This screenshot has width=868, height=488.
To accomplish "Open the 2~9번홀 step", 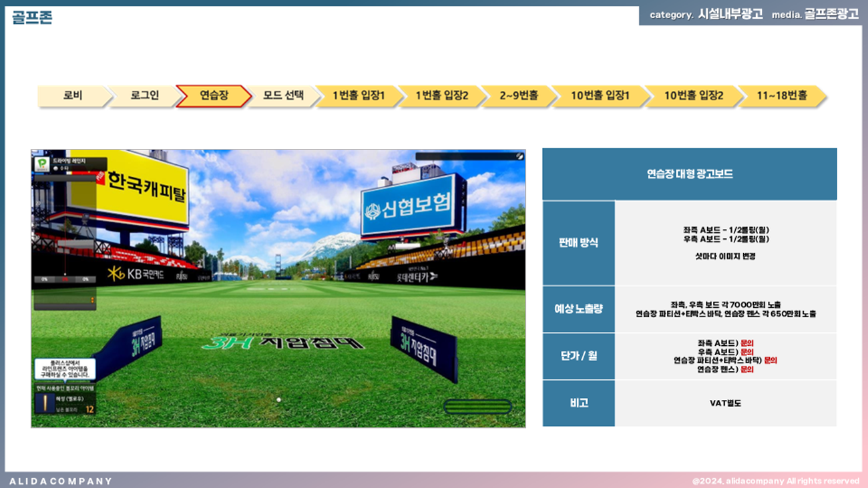I will click(518, 95).
